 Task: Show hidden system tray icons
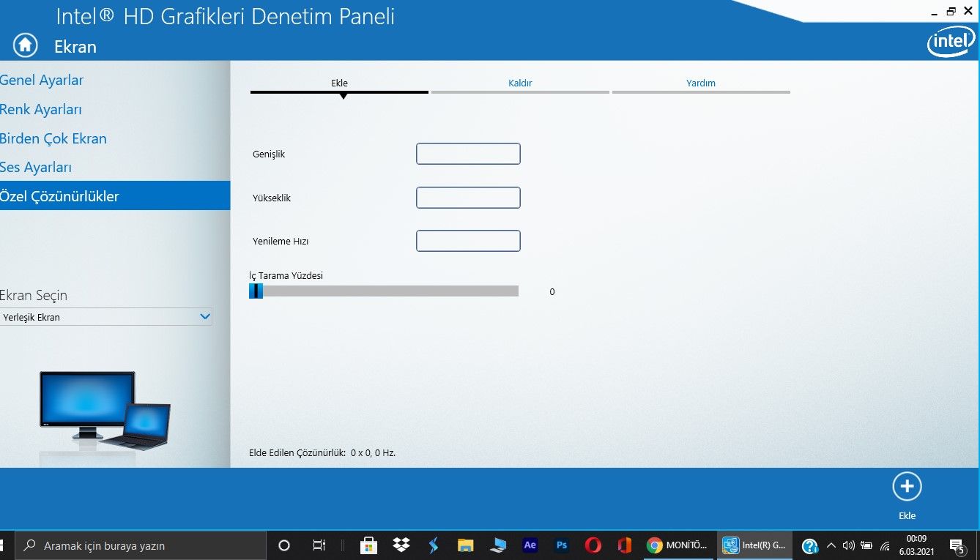[x=831, y=545]
